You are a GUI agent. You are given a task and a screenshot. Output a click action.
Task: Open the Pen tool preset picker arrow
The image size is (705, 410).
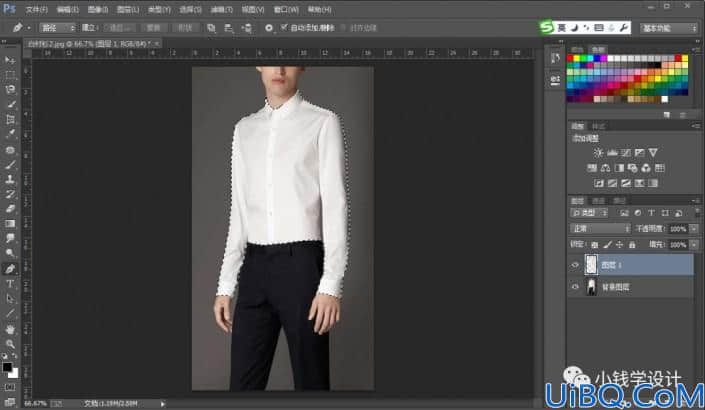29,28
